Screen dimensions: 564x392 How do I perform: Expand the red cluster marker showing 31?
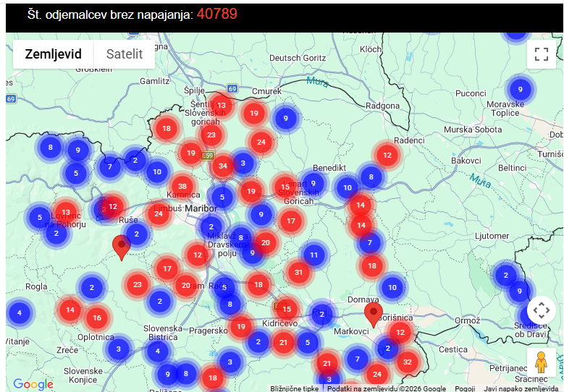(298, 273)
